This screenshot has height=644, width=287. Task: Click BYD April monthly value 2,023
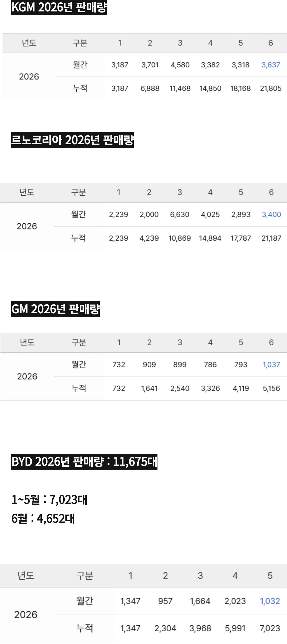(235, 601)
